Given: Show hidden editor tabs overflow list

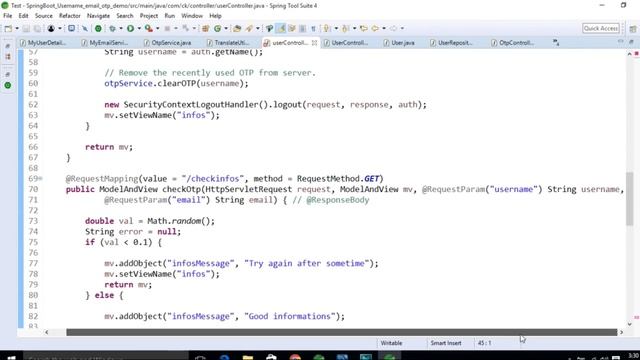Looking at the screenshot, I should click(556, 42).
